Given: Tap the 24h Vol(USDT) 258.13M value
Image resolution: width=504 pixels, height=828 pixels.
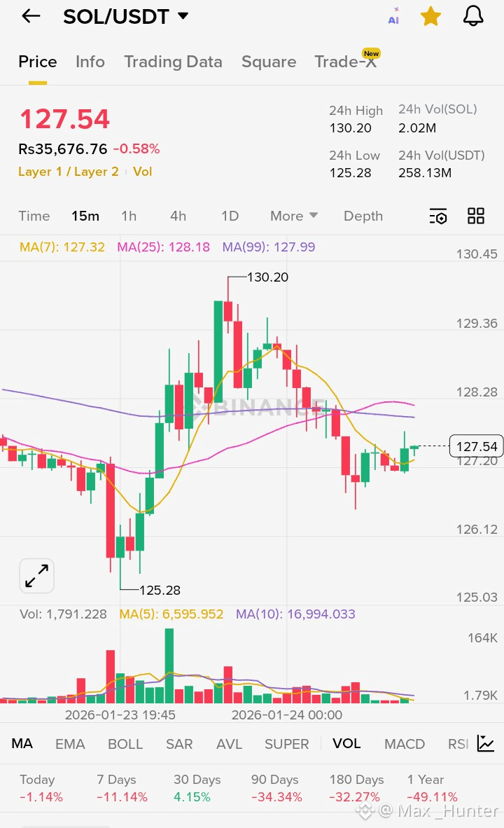Looking at the screenshot, I should 425,173.
